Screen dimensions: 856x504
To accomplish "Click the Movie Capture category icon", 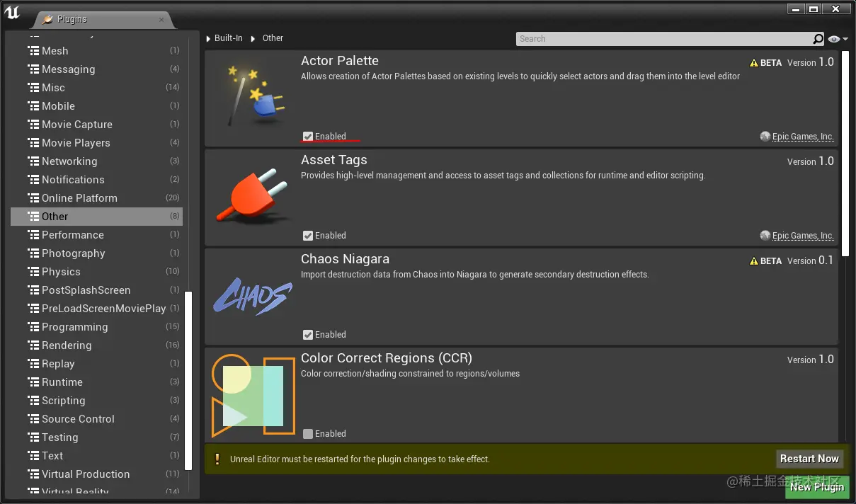I will (x=33, y=125).
